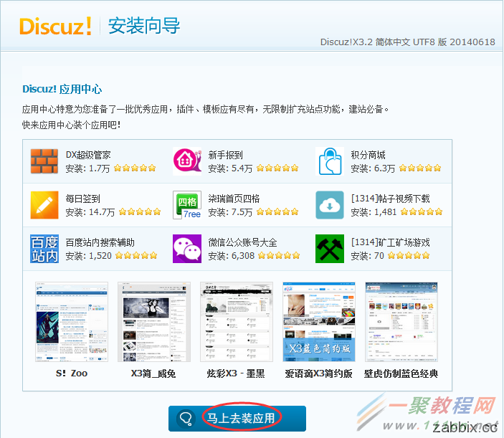
Task: Click the Discuz! 应用中心 heading
Action: 62,89
